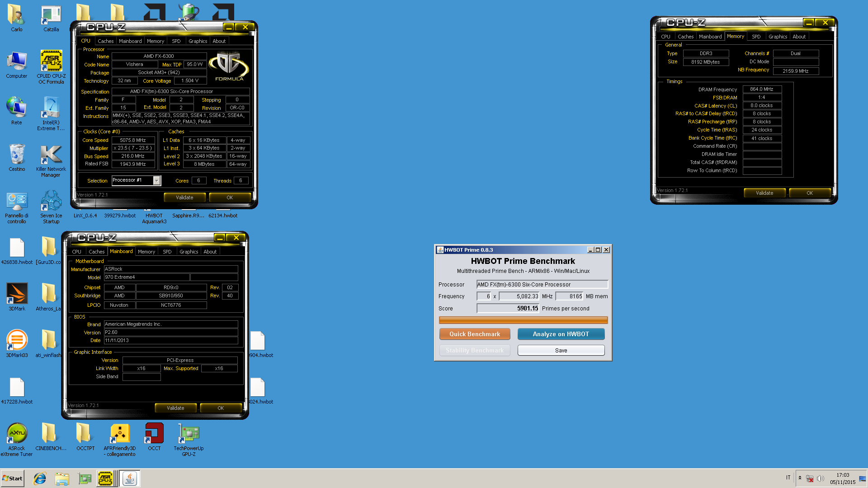This screenshot has height=488, width=868.
Task: Click the frequency 5,082.33 field
Action: (x=519, y=296)
